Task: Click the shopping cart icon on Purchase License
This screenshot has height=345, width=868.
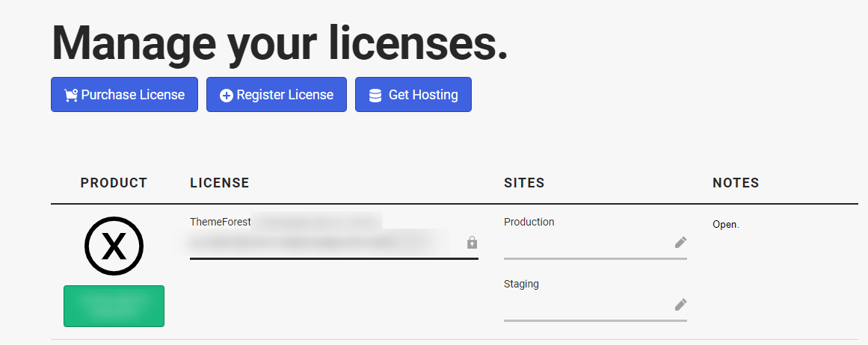Action: (71, 95)
